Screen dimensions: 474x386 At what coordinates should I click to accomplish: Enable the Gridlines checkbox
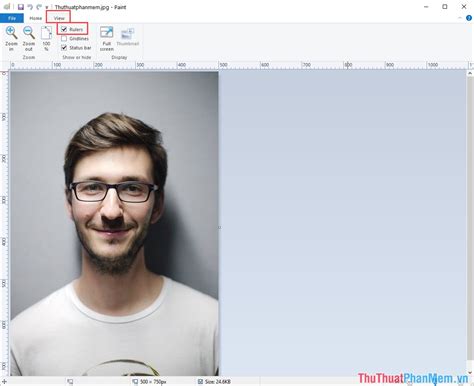pyautogui.click(x=64, y=39)
